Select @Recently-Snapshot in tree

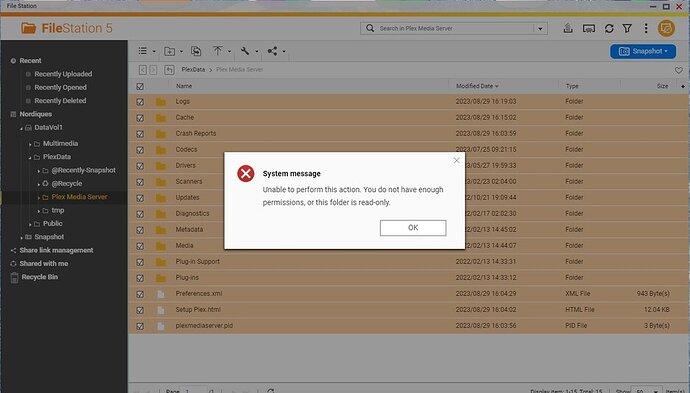click(x=83, y=170)
